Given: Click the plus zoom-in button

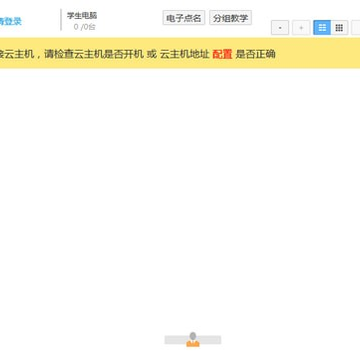Looking at the screenshot, I should pos(301,28).
